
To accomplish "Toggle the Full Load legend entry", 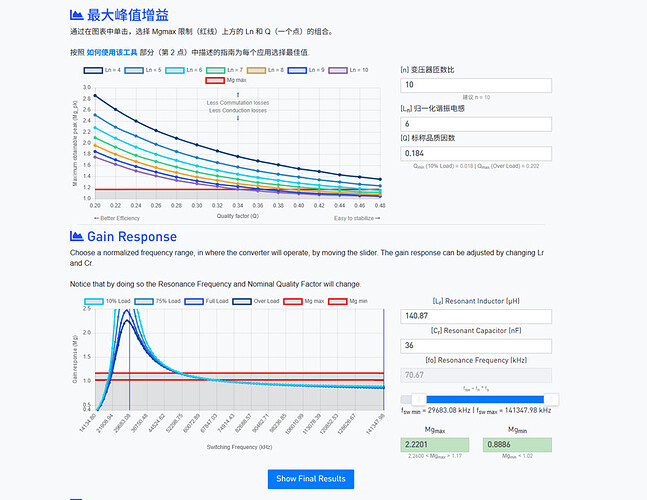I will (206, 299).
